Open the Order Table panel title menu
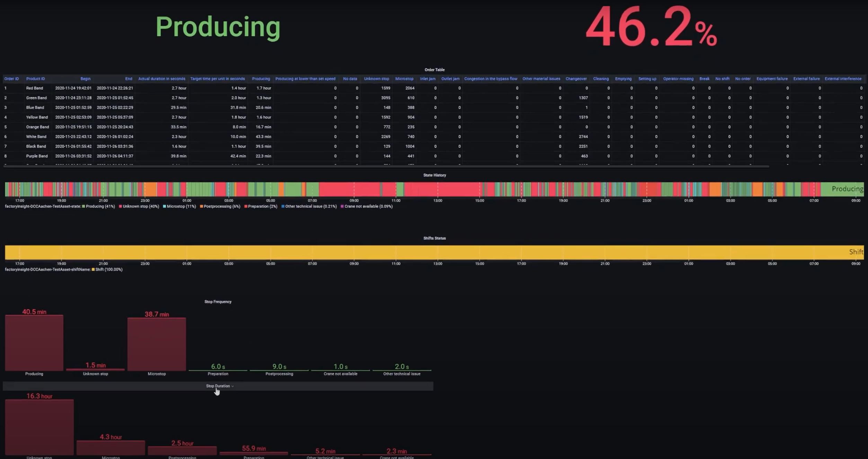This screenshot has height=459, width=868. click(434, 70)
